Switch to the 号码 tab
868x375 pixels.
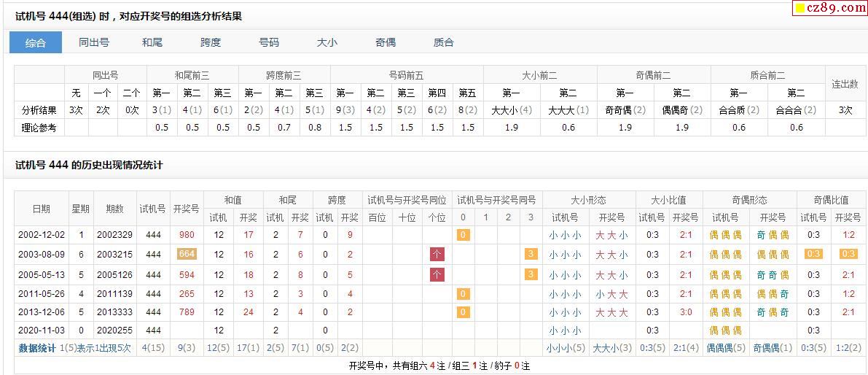tap(269, 42)
